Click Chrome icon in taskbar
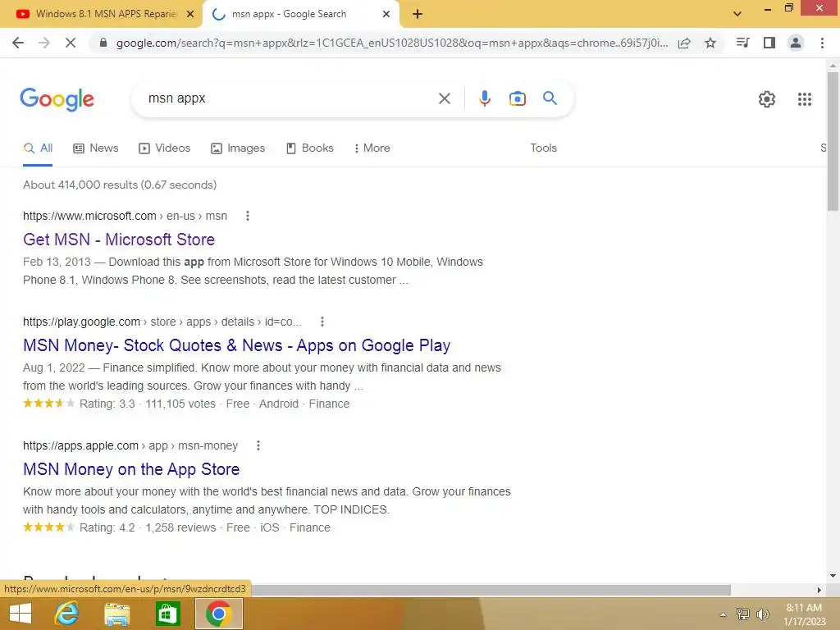The image size is (840, 630). (218, 614)
